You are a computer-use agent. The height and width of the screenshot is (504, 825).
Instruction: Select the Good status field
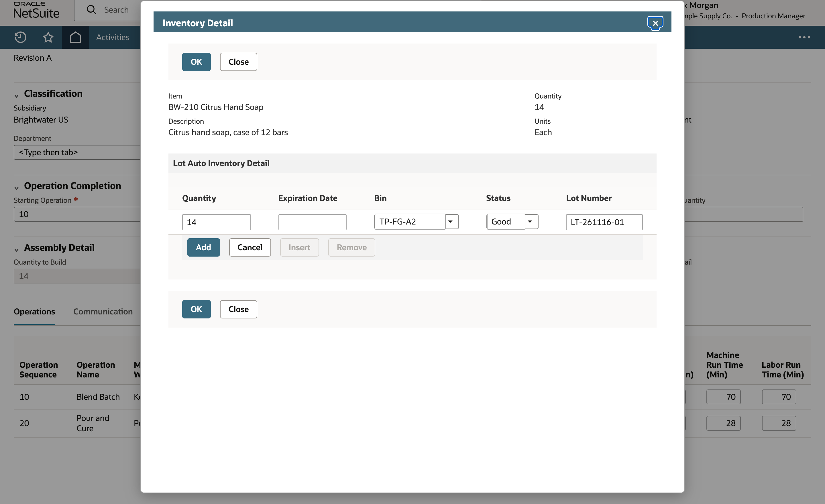coord(506,222)
